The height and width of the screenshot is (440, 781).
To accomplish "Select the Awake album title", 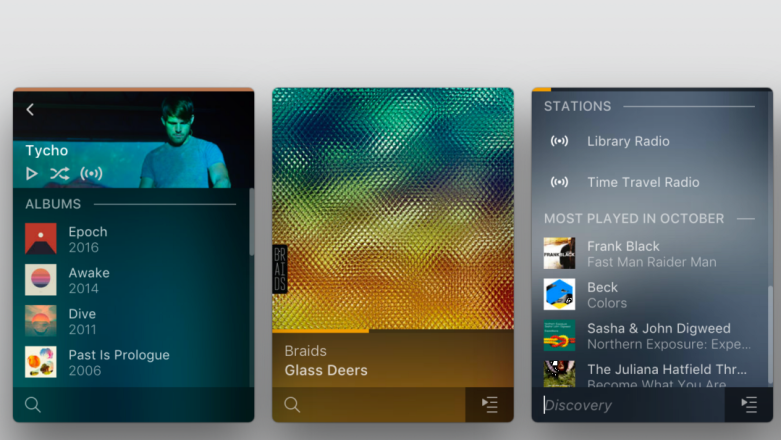I will (x=89, y=273).
